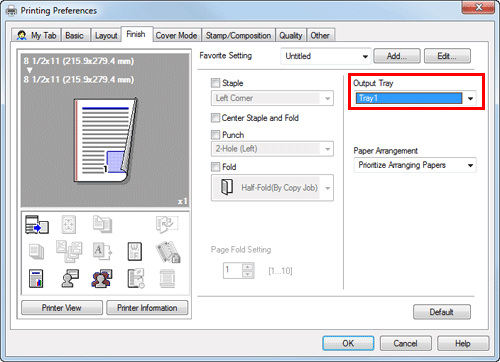Click the document with clock icon
Screen dimensions: 500x362
click(x=136, y=278)
